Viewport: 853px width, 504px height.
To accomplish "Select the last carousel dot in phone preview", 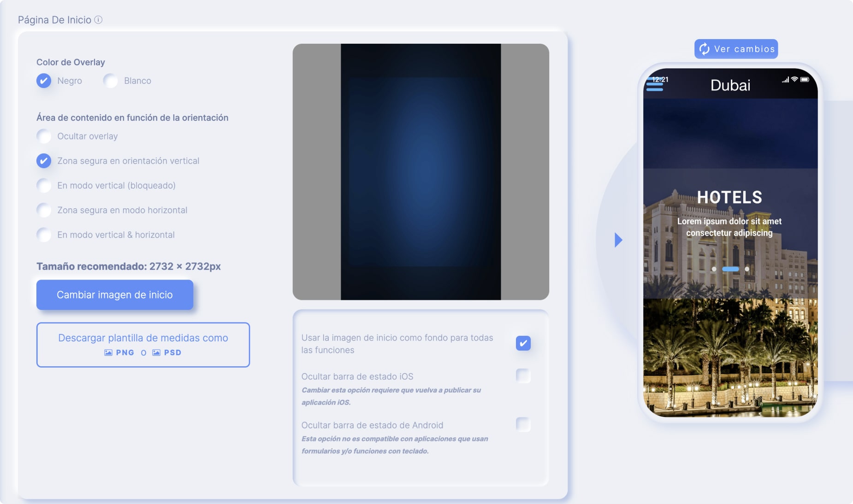I will point(747,269).
